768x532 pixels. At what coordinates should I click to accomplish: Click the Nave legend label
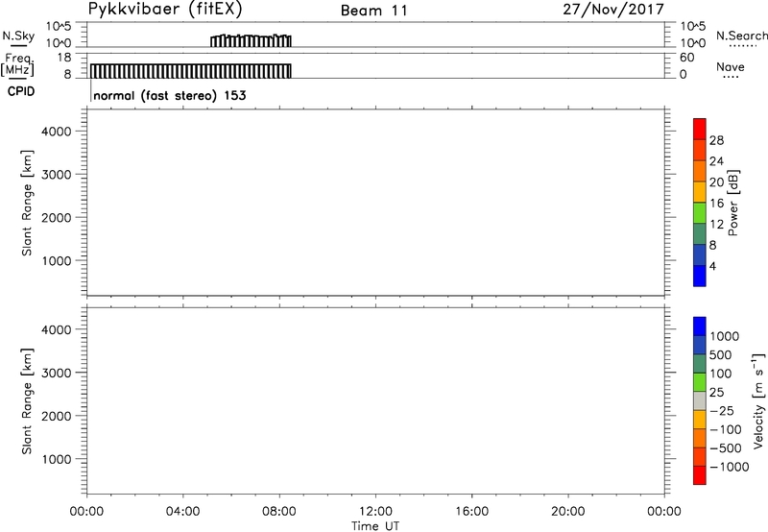[731, 67]
